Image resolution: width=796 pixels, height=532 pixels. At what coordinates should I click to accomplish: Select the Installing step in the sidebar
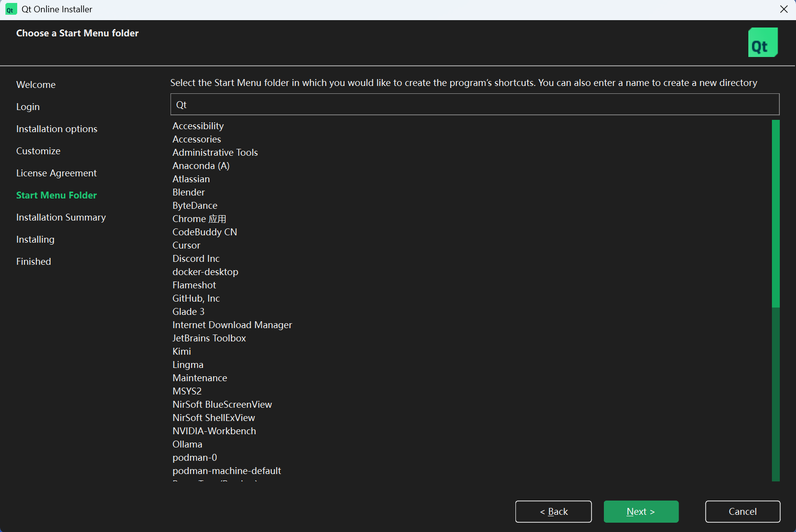[x=35, y=239]
